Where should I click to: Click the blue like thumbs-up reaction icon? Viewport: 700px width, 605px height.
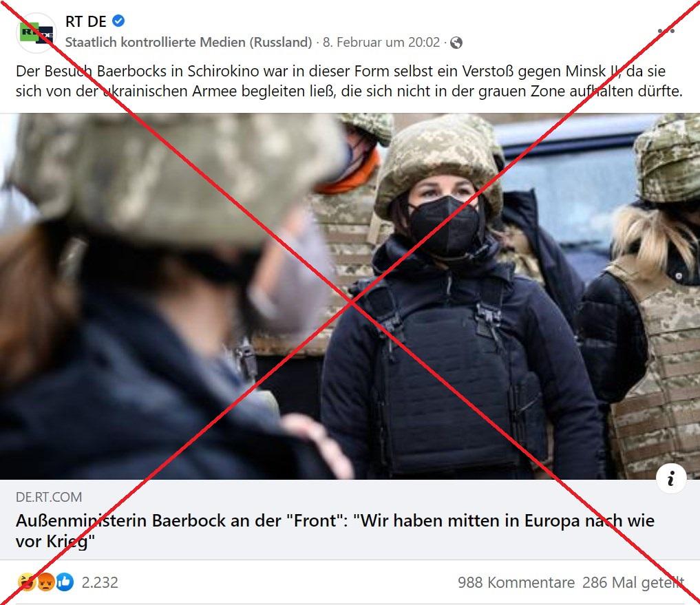point(65,582)
